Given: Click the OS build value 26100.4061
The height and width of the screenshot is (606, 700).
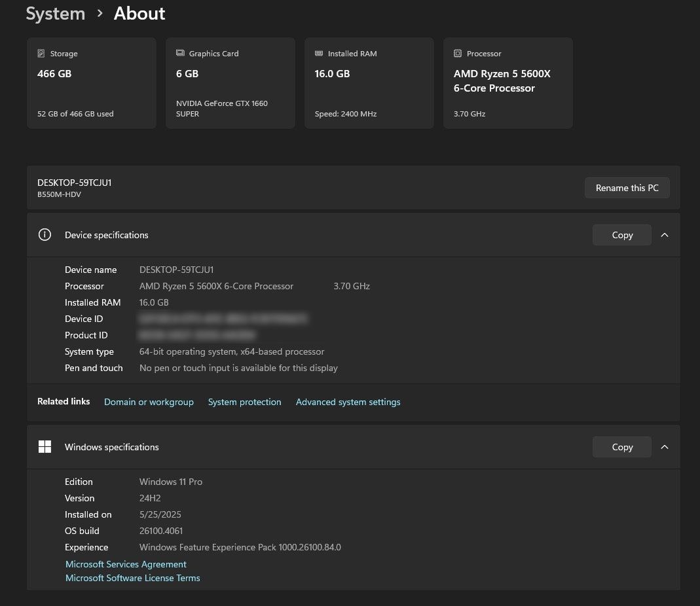Looking at the screenshot, I should pyautogui.click(x=161, y=531).
